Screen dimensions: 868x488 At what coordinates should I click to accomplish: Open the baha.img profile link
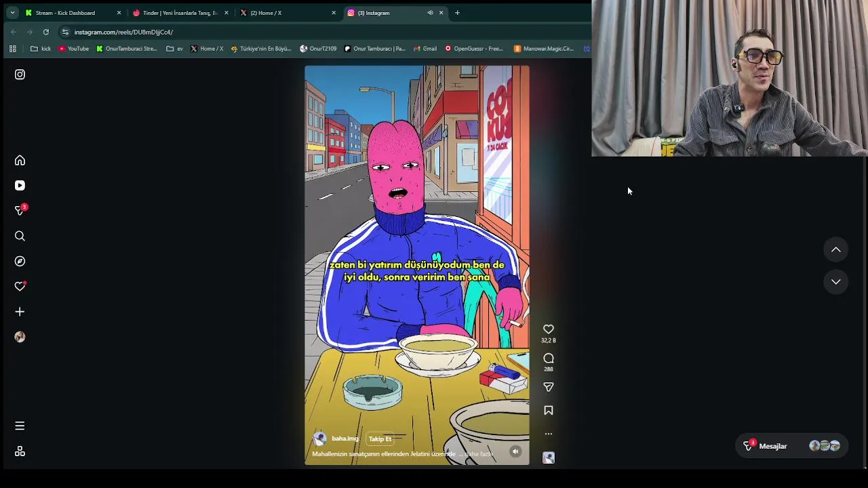coord(345,439)
